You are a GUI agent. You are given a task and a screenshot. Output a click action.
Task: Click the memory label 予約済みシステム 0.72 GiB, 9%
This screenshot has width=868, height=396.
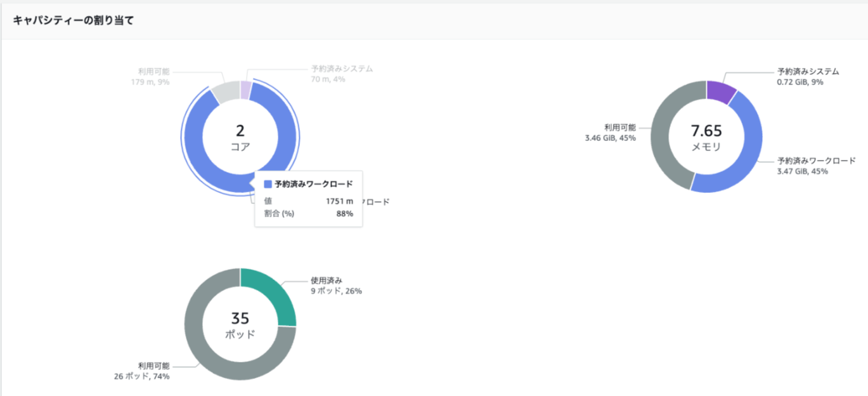coord(808,77)
